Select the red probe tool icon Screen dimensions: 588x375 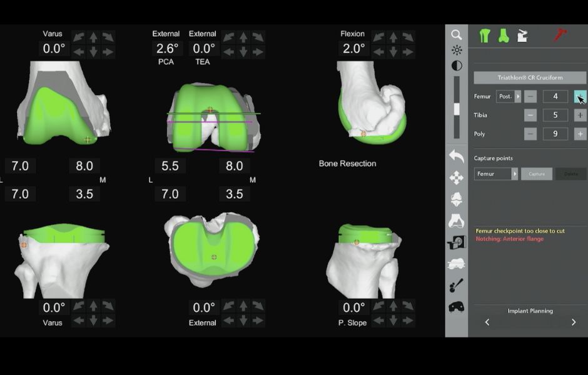560,35
